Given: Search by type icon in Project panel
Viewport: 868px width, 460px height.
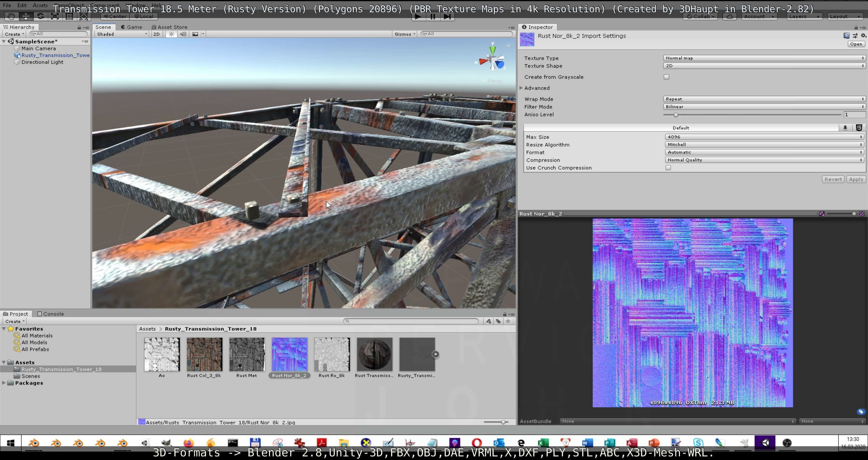Looking at the screenshot, I should pyautogui.click(x=489, y=321).
